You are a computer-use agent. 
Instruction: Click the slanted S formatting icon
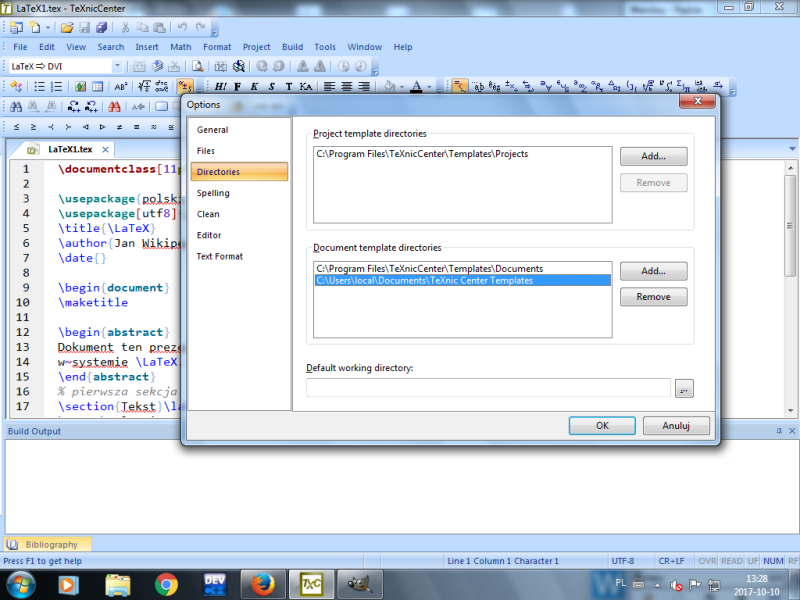pos(271,86)
